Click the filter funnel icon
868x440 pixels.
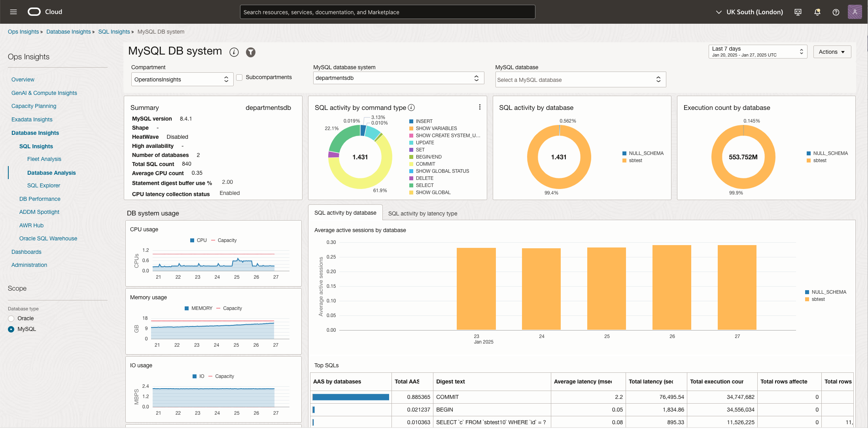pyautogui.click(x=251, y=52)
